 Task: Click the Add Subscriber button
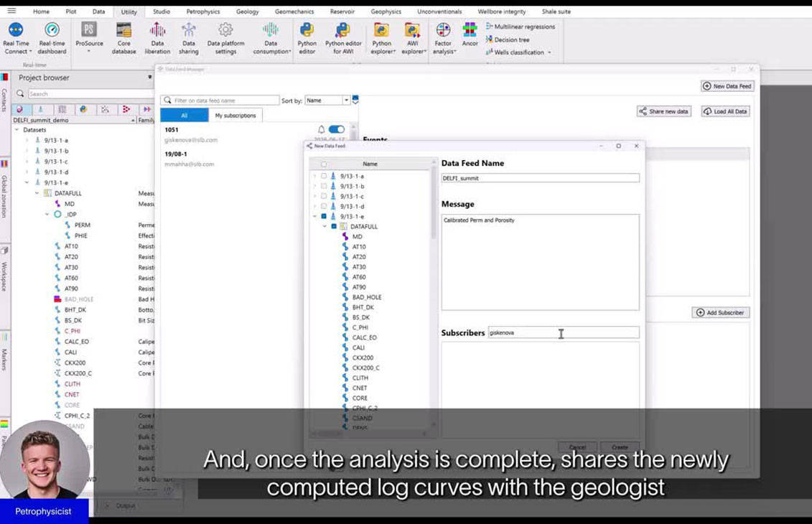[720, 313]
